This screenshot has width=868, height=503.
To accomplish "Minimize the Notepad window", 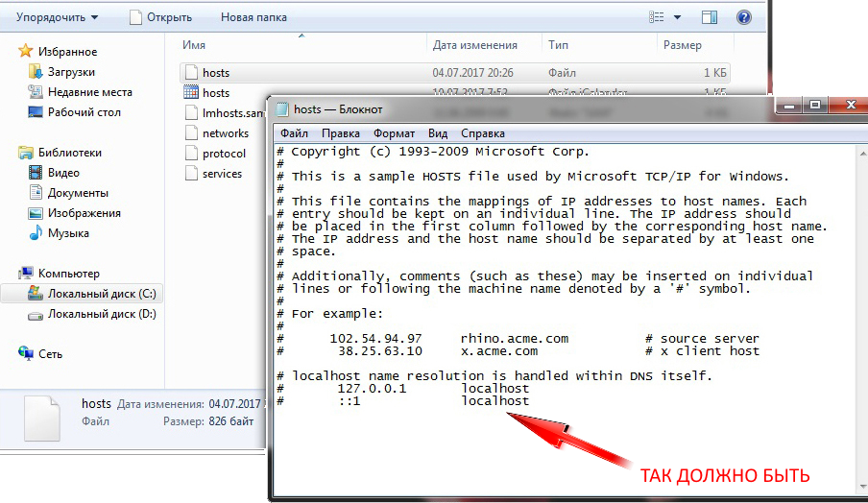I will click(789, 106).
